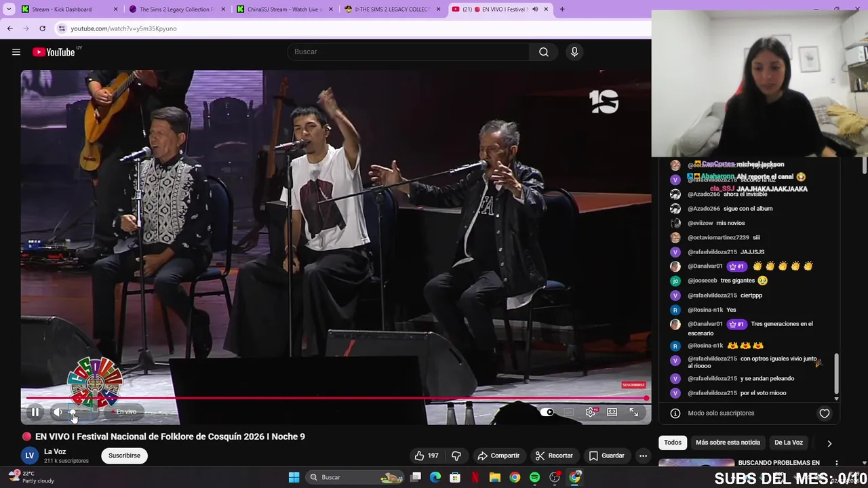Screen dimensions: 868x488
Task: Open Netflix from taskbar
Action: click(x=475, y=477)
